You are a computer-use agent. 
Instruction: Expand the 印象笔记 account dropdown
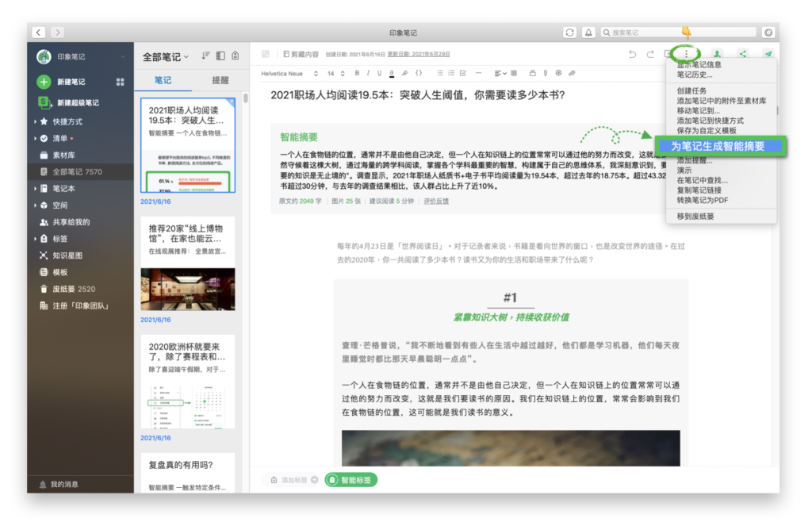(x=123, y=56)
